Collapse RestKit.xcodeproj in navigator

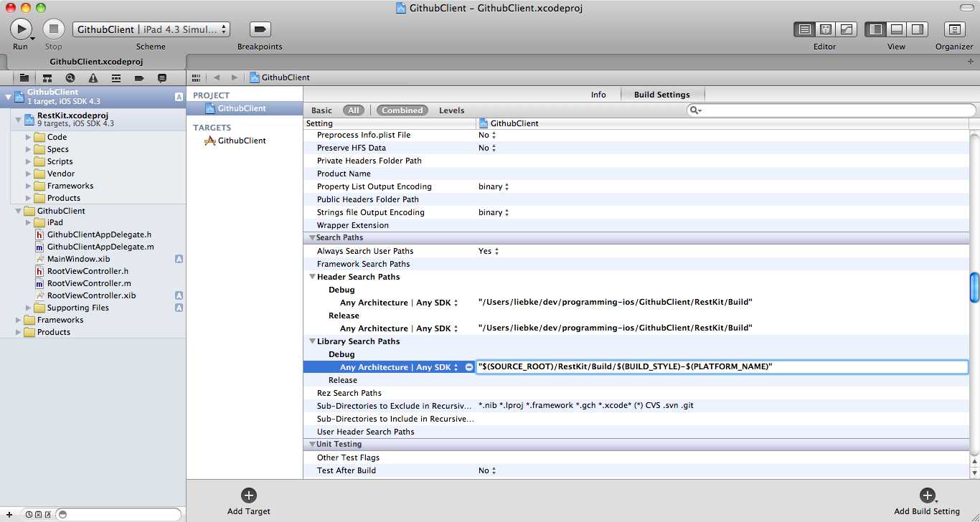coord(19,119)
